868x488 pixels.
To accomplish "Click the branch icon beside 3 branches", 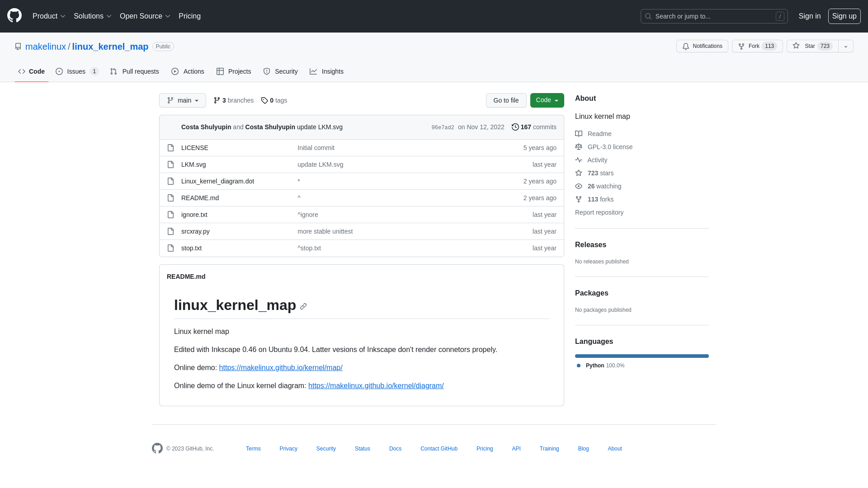I will tap(217, 100).
